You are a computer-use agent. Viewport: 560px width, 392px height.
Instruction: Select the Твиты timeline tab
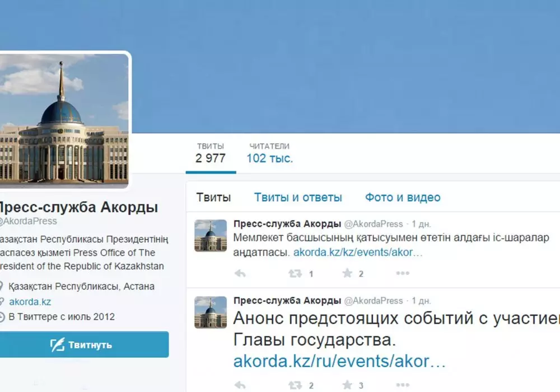pyautogui.click(x=213, y=198)
